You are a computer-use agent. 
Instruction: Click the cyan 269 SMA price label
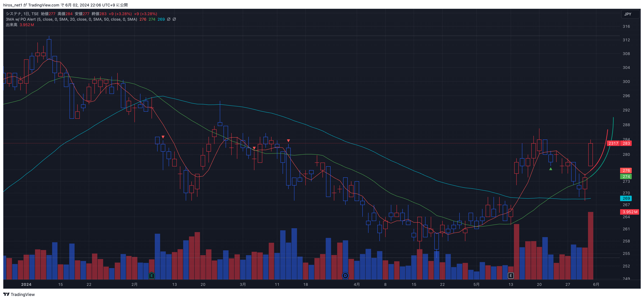point(626,198)
